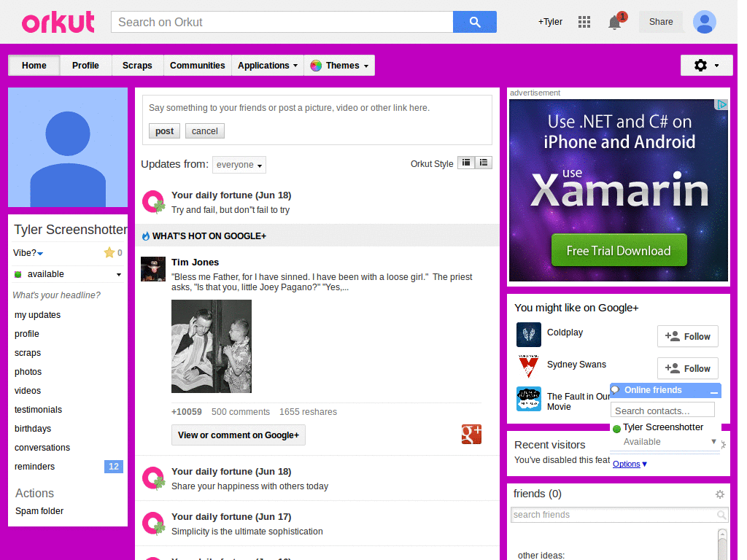The width and height of the screenshot is (747, 560).
Task: Open scraps in sidebar
Action: tap(28, 353)
